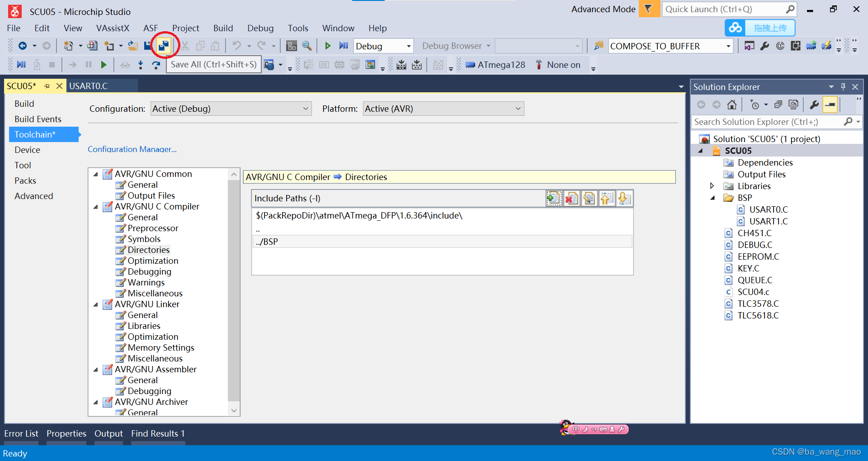868x461 pixels.
Task: Click the Show All Files icon in Solution Explorer
Action: pyautogui.click(x=793, y=105)
